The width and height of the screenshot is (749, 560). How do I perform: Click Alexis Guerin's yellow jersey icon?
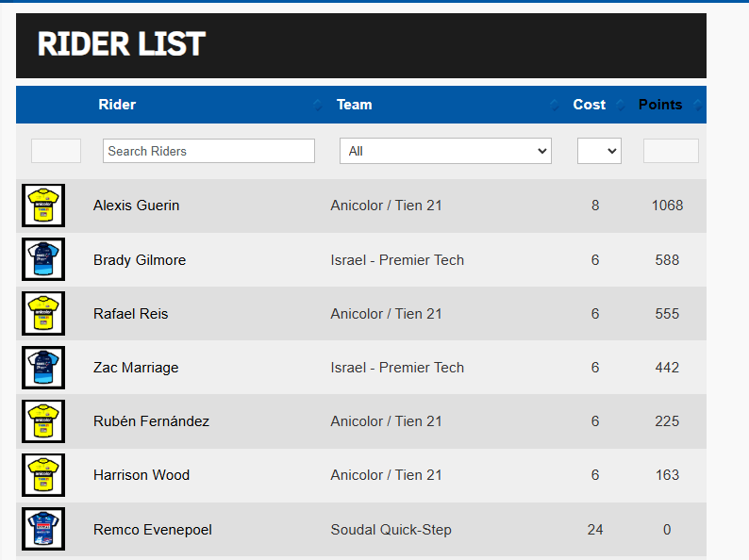tap(43, 206)
